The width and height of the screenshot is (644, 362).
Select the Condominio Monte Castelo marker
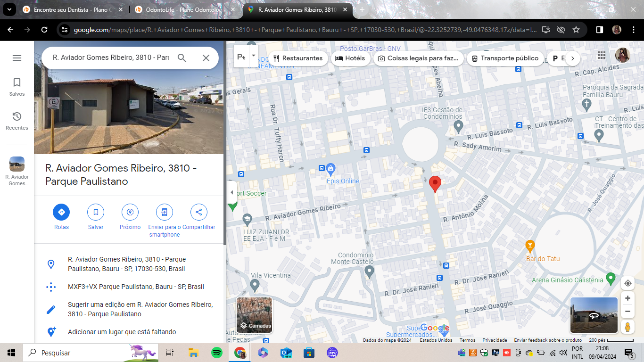tap(370, 271)
